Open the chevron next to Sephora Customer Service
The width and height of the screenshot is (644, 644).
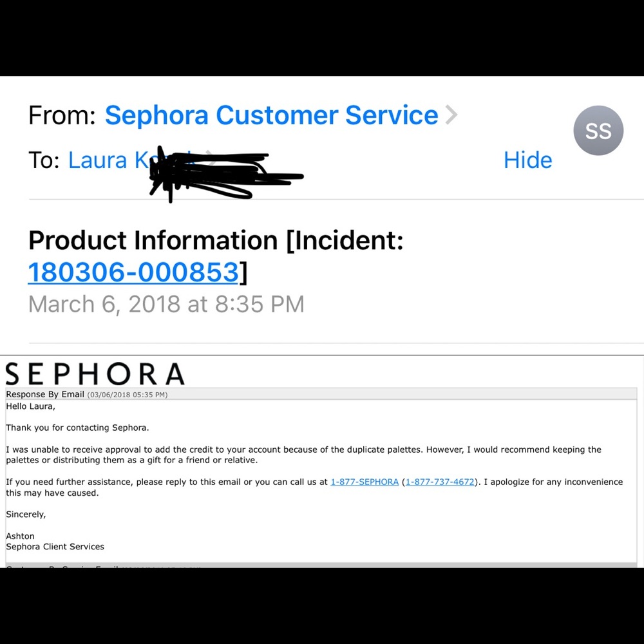(x=451, y=115)
